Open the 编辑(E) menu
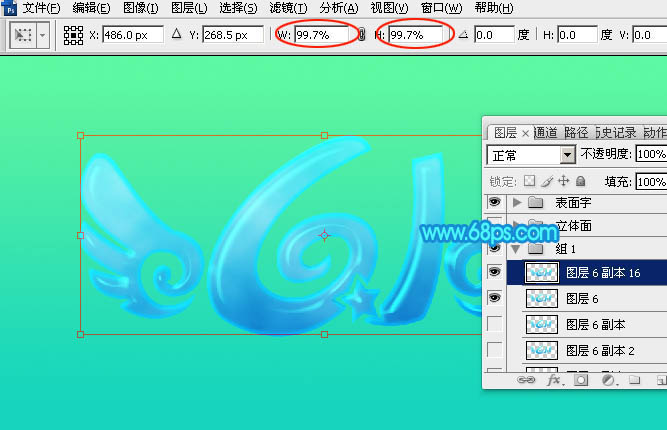 pos(91,8)
